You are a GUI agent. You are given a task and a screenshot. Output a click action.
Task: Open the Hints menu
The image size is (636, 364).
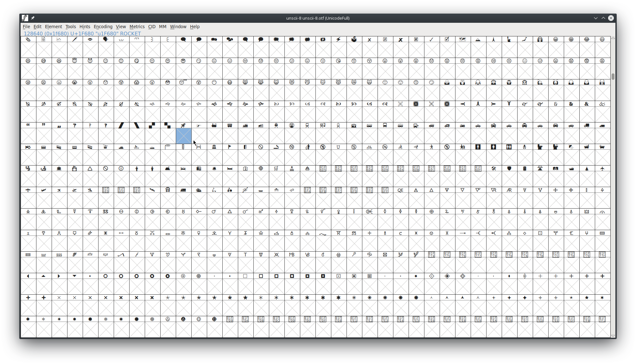click(85, 27)
